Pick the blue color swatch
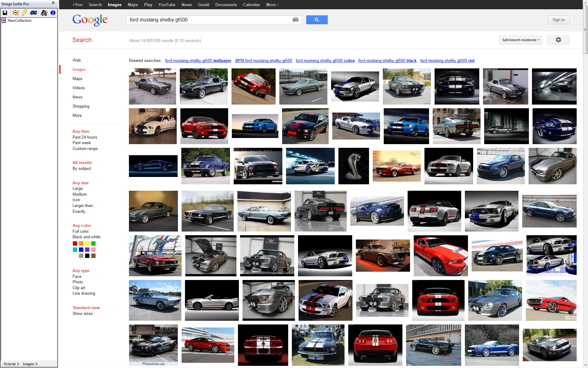This screenshot has height=368, width=588. coord(81,250)
